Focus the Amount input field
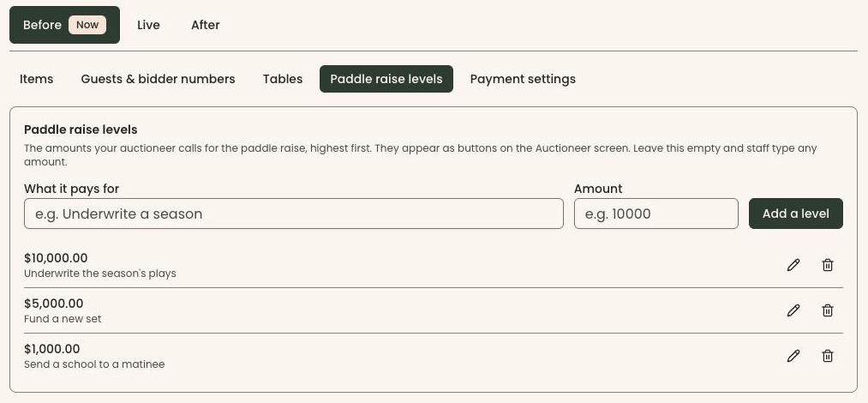The image size is (868, 403). [656, 214]
